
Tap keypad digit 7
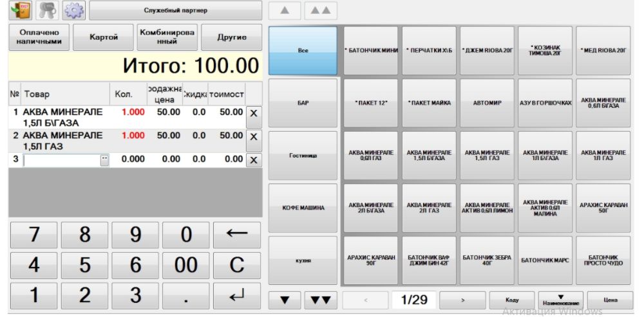coord(33,235)
